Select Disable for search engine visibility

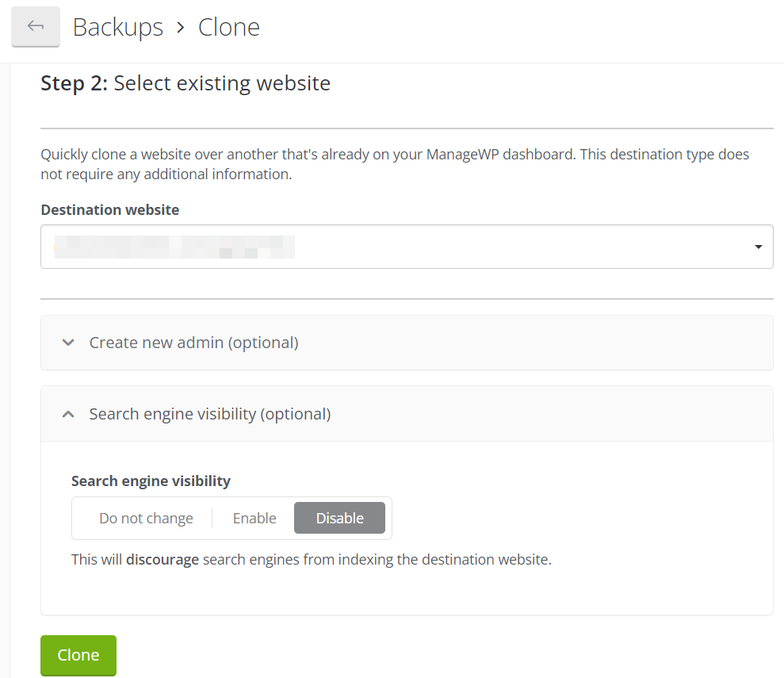coord(339,519)
